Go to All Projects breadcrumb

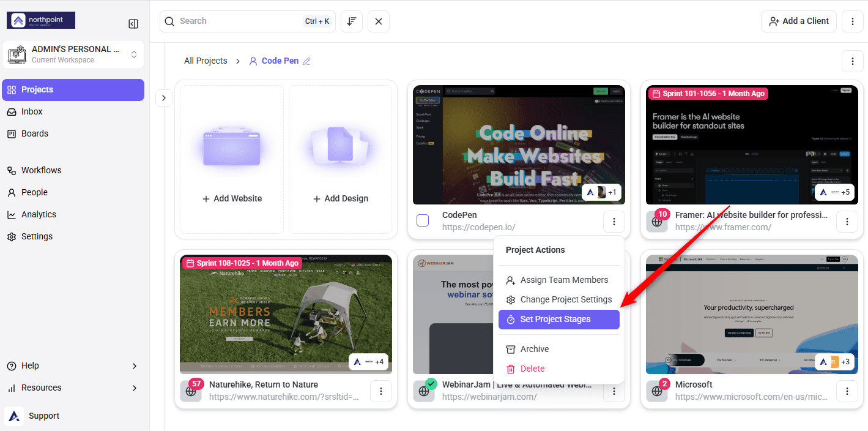pyautogui.click(x=206, y=61)
